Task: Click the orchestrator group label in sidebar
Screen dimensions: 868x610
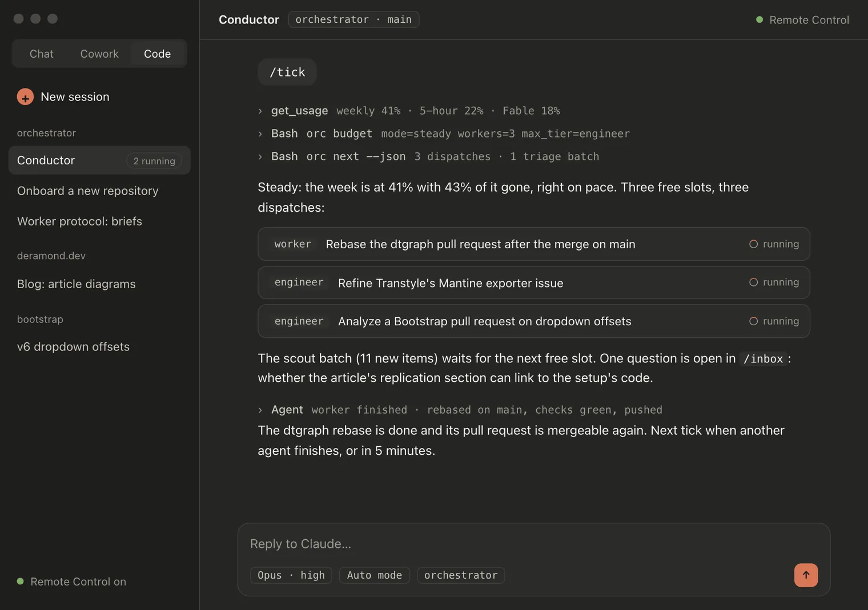Action: (46, 133)
